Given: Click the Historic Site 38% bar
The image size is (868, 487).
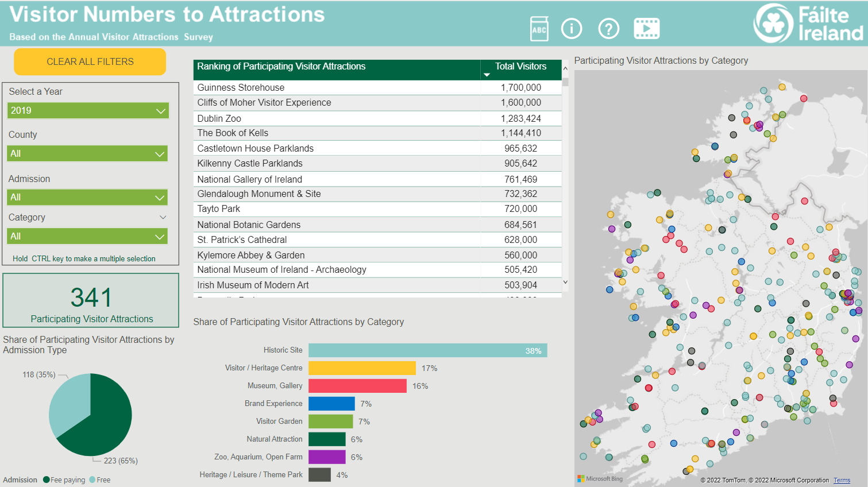Looking at the screenshot, I should [x=428, y=350].
